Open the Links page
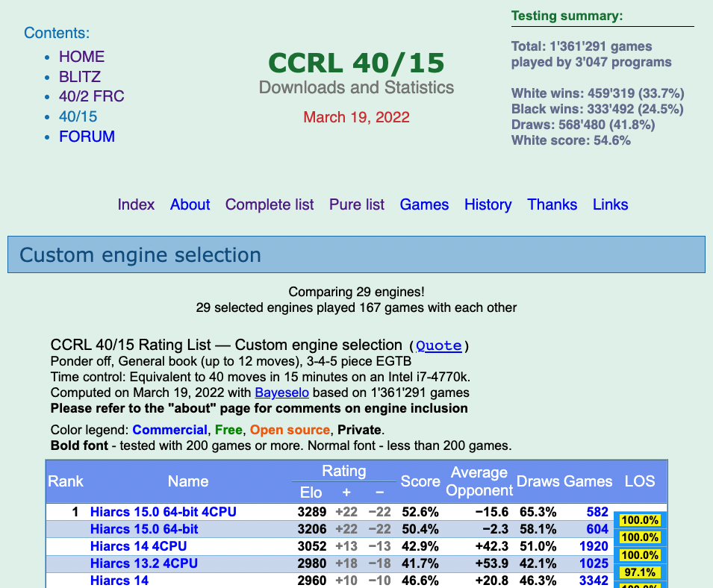 click(610, 204)
